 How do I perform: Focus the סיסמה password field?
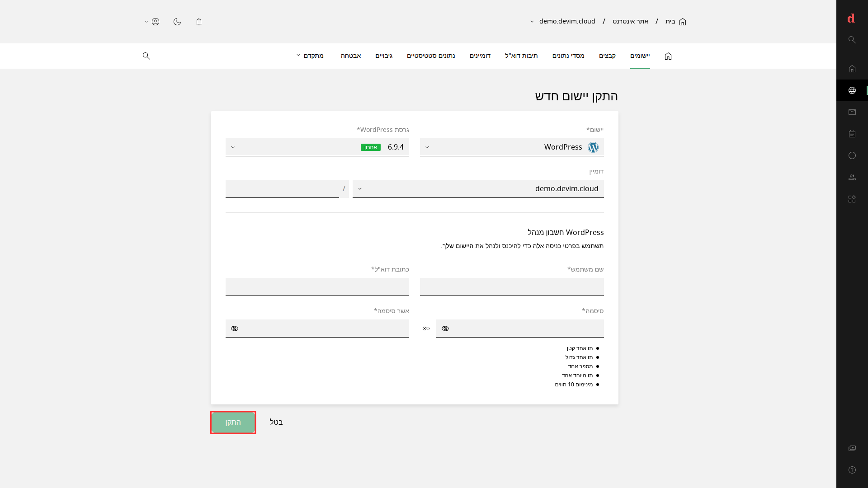tap(520, 328)
